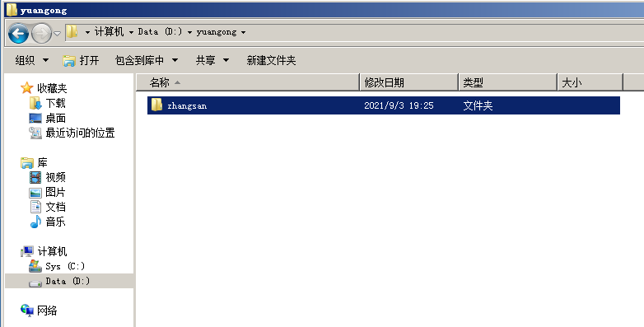Select the zhangsan folder icon
The image size is (644, 327).
point(156,105)
